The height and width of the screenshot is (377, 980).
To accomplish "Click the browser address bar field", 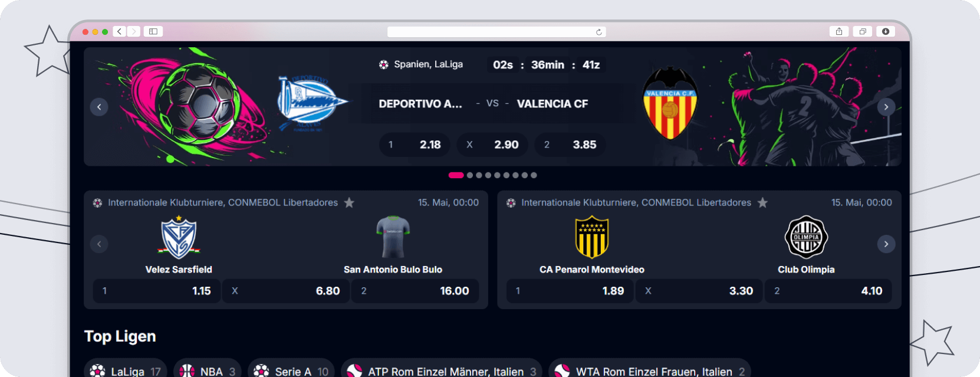I will (496, 32).
